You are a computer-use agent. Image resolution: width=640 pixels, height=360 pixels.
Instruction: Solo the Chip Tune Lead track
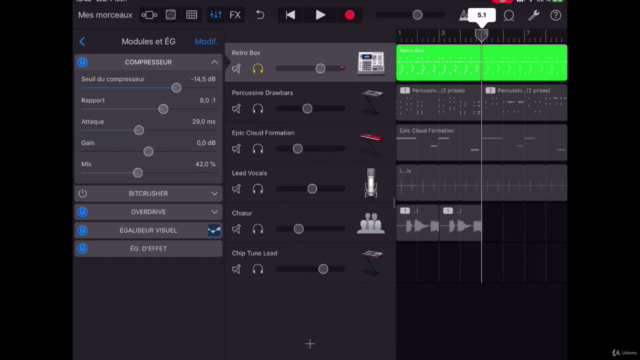point(258,269)
